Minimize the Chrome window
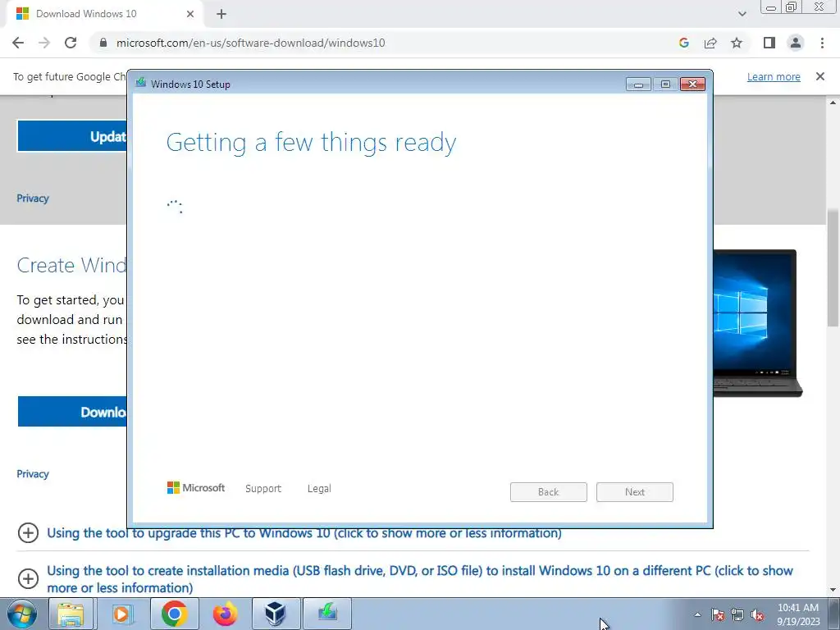This screenshot has width=840, height=630. [x=771, y=7]
